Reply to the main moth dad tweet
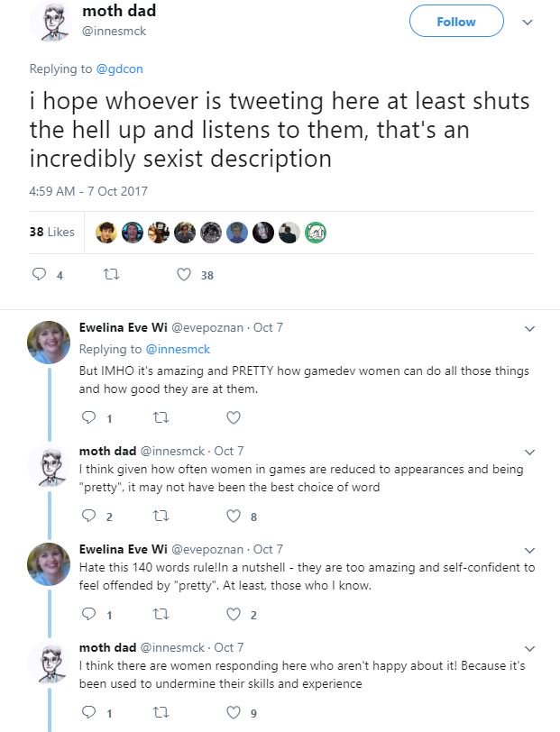Image resolution: width=560 pixels, height=732 pixels. pos(38,275)
